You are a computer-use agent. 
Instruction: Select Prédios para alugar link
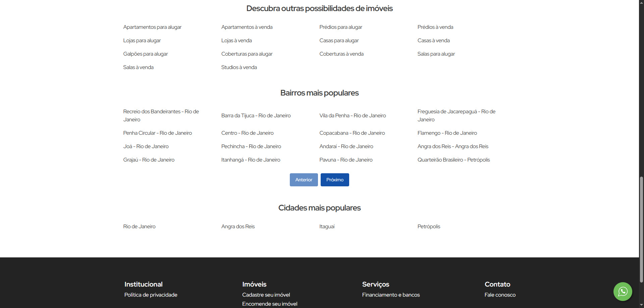(x=340, y=27)
